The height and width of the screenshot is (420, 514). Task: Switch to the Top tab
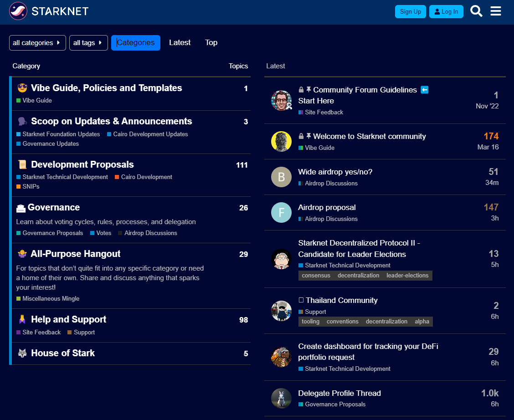211,42
